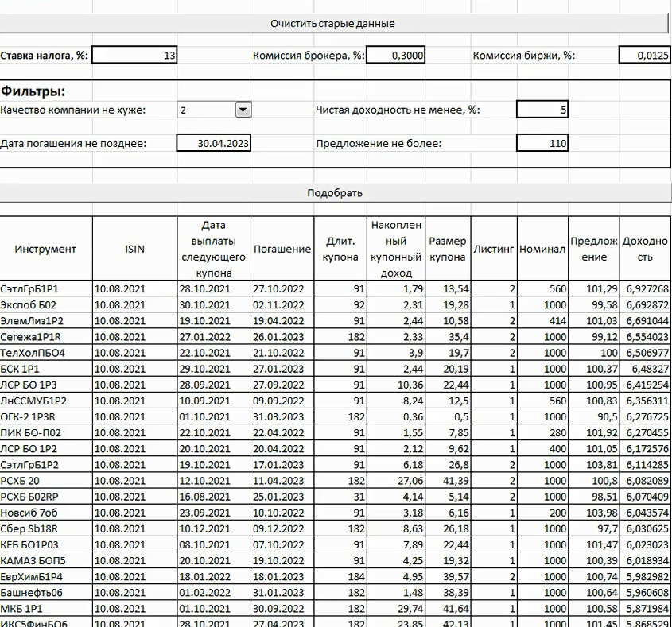Select the nominal value 414
Image resolution: width=672 pixels, height=627 pixels.
pyautogui.click(x=542, y=321)
